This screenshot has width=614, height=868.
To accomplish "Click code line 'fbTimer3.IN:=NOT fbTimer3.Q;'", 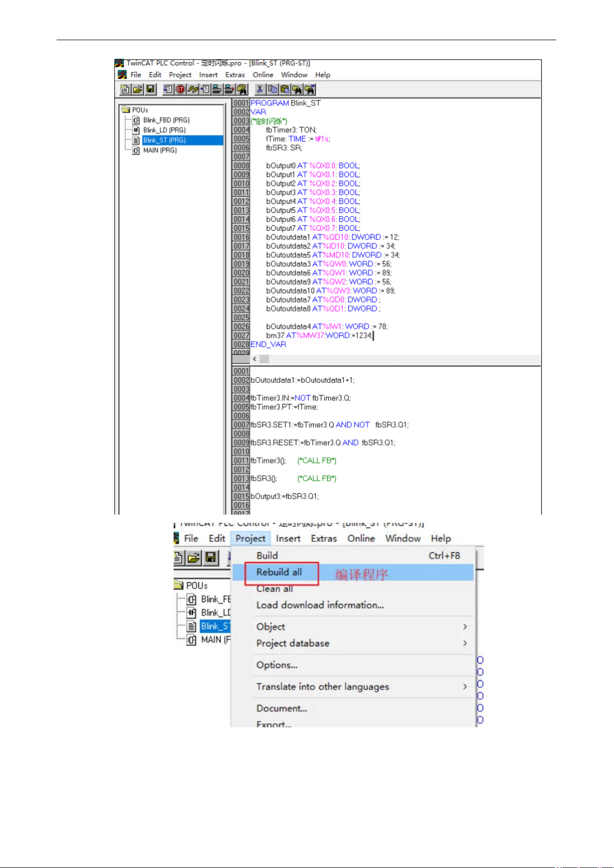I will [301, 398].
